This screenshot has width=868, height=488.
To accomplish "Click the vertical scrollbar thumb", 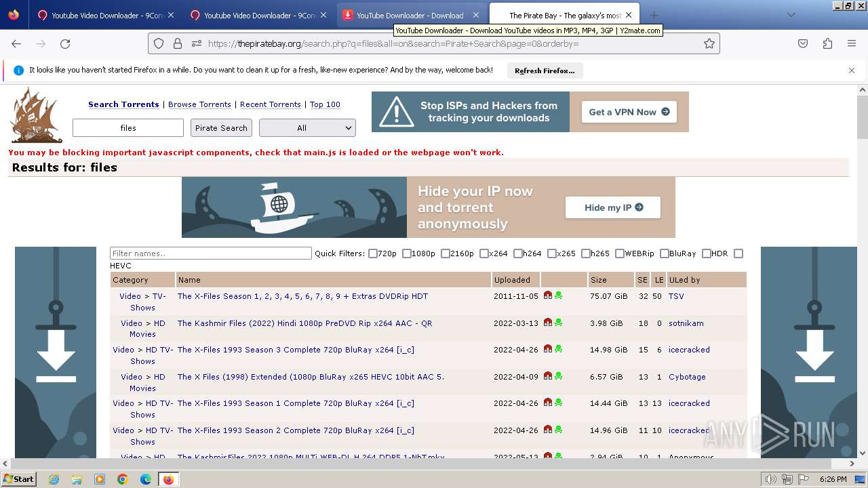I will (x=863, y=119).
